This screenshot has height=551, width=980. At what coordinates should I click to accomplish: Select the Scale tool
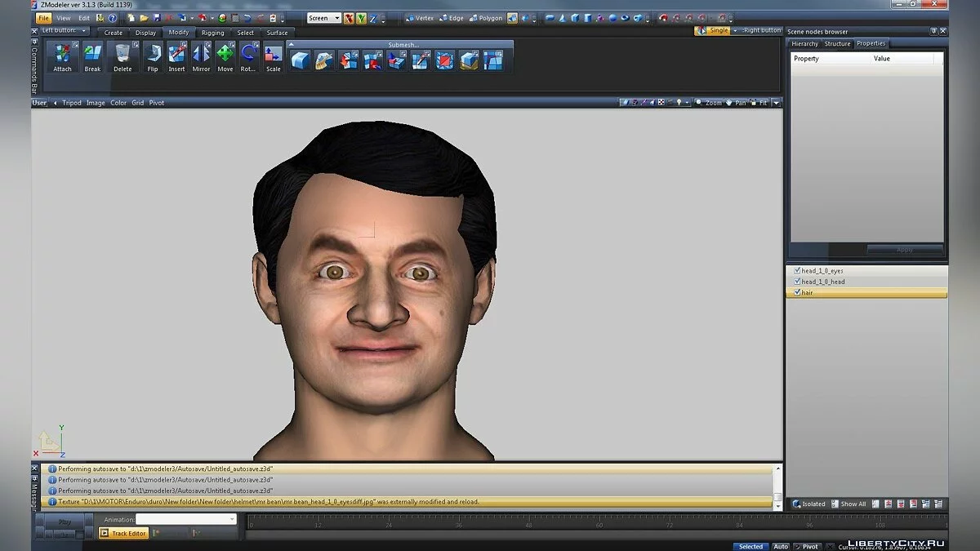(274, 57)
